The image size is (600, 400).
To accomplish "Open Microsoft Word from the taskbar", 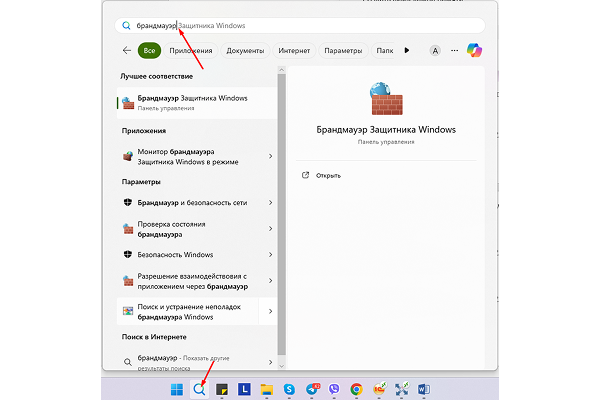I will click(x=424, y=390).
